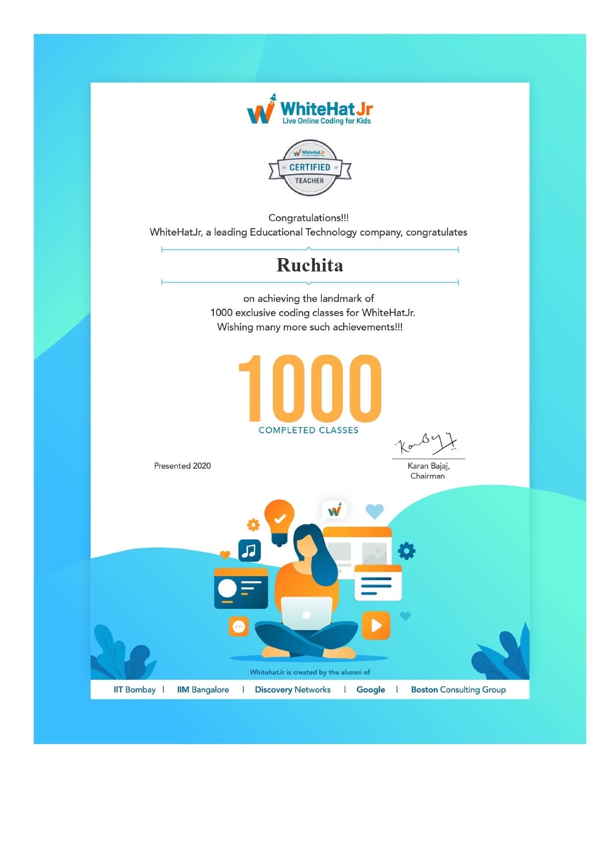Click the Presented 2020 text
The width and height of the screenshot is (614, 868).
click(x=182, y=466)
